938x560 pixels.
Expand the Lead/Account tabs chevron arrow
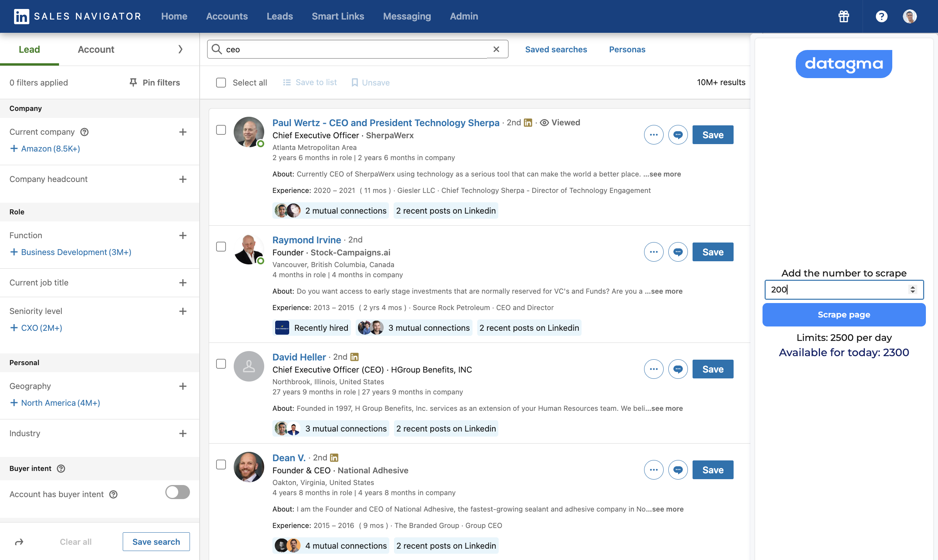[180, 49]
